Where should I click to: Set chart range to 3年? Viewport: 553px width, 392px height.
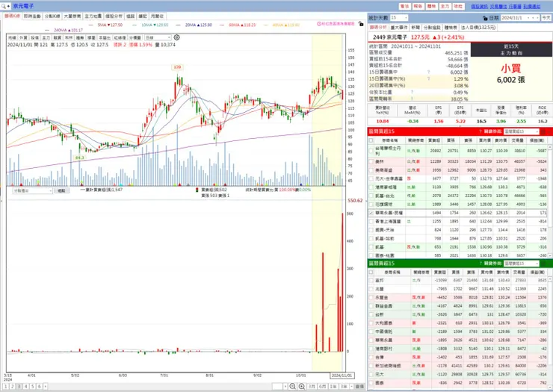[344, 386]
